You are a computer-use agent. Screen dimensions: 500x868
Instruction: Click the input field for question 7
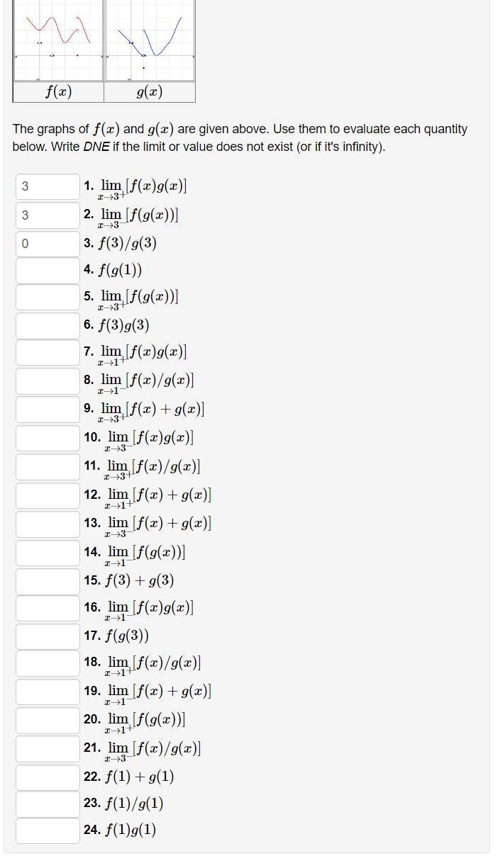pos(47,353)
